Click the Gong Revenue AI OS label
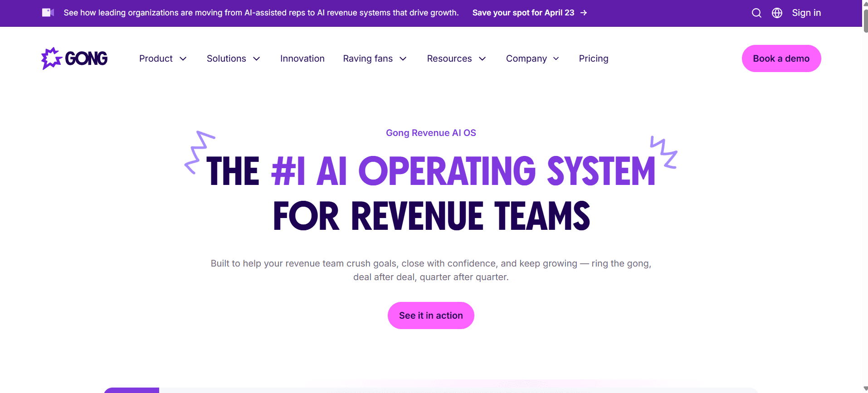Viewport: 868px width, 393px height. point(431,133)
